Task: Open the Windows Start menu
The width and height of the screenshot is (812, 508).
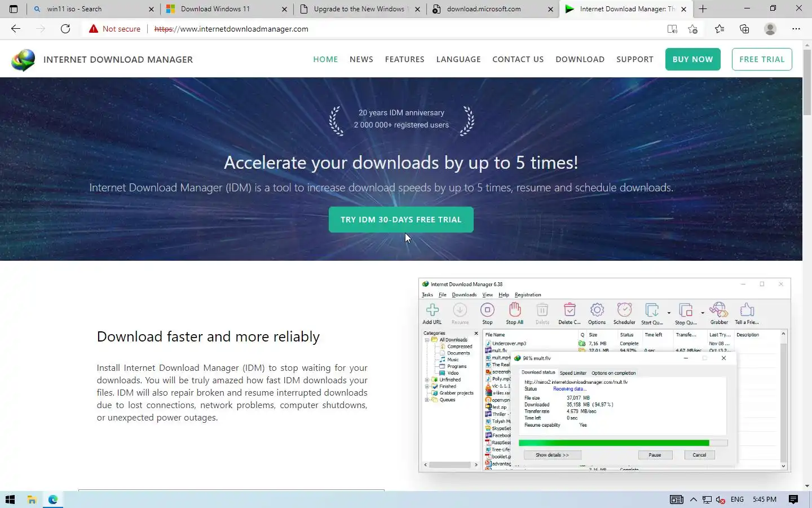Action: tap(10, 500)
